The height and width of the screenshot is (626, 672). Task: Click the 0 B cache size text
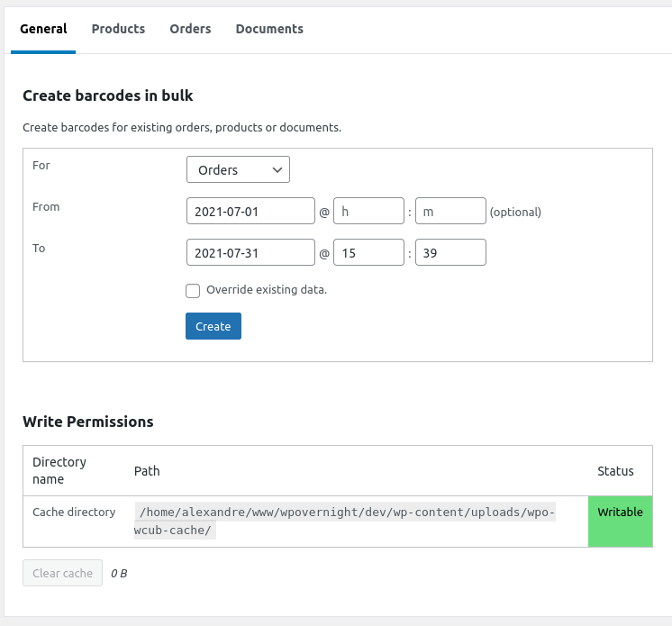(119, 573)
